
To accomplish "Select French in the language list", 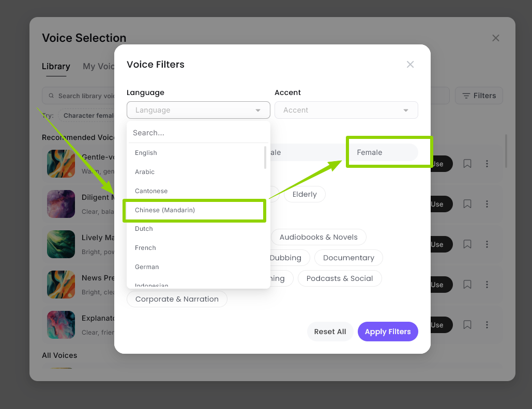I will click(x=145, y=248).
